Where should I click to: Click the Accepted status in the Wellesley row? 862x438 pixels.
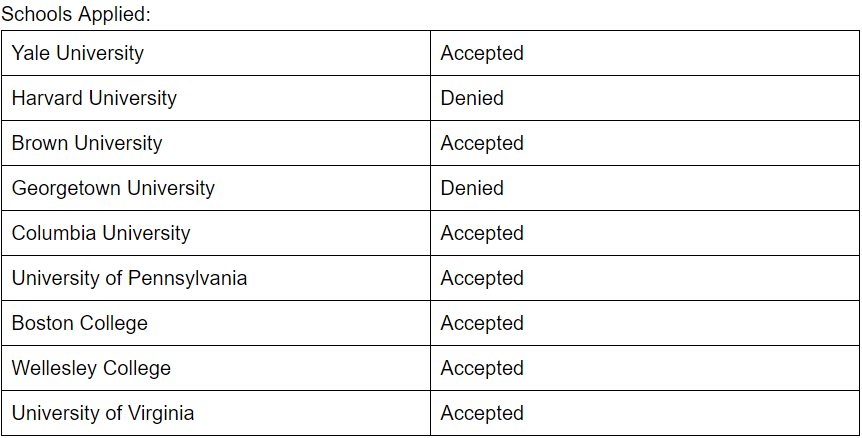482,368
